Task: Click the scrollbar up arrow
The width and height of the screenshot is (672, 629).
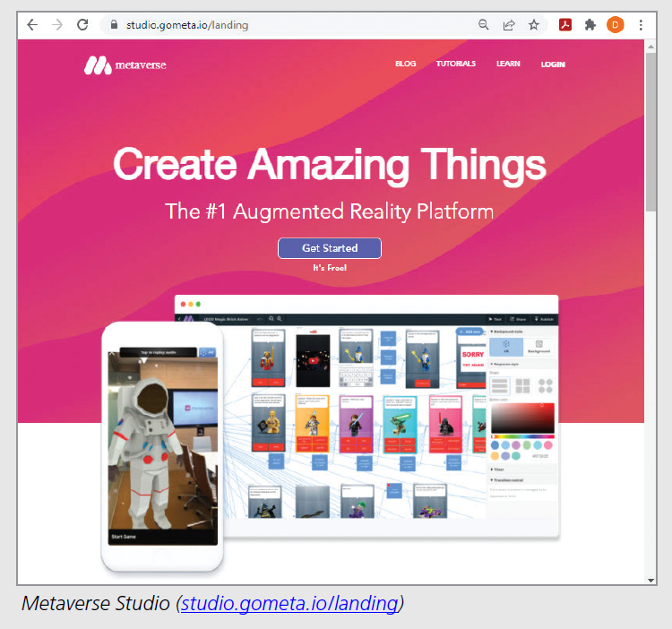Action: coord(651,47)
